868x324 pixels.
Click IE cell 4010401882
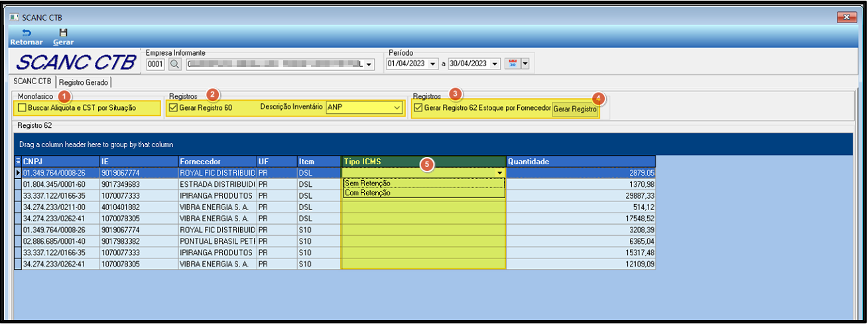pos(139,207)
